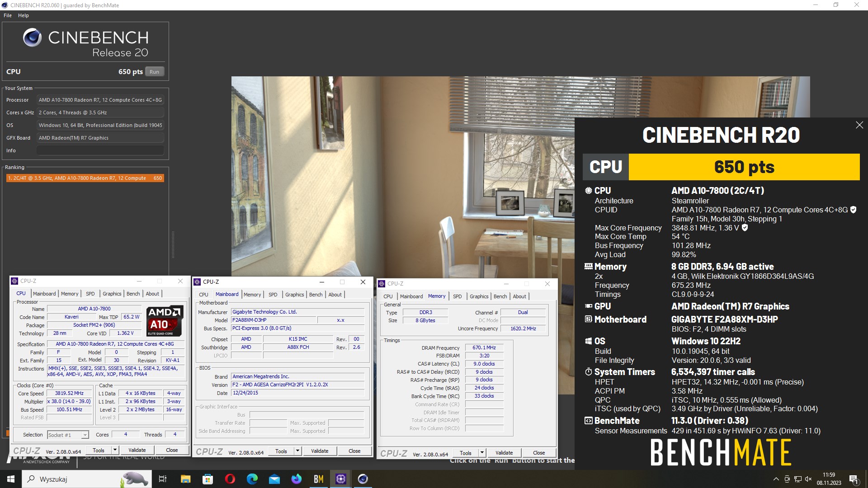Run the Cinebench CPU benchmark

(x=154, y=71)
